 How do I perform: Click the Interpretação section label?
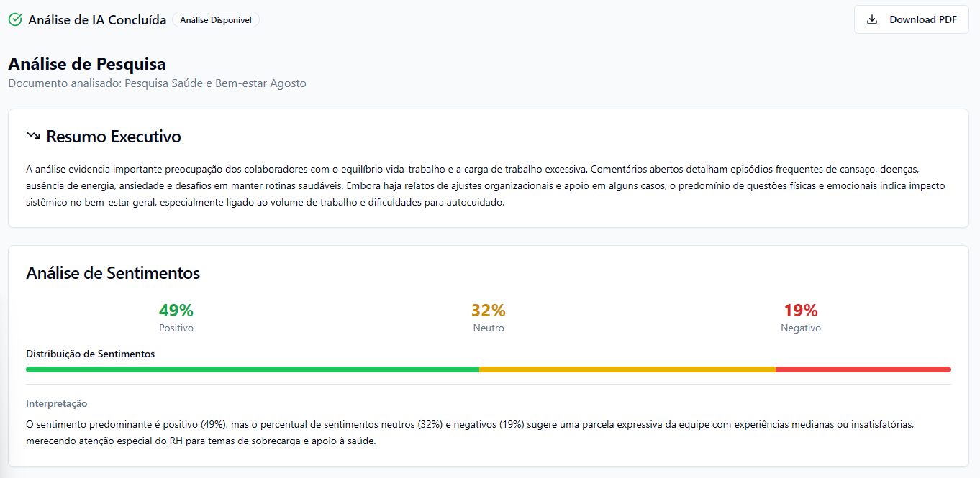click(x=57, y=403)
